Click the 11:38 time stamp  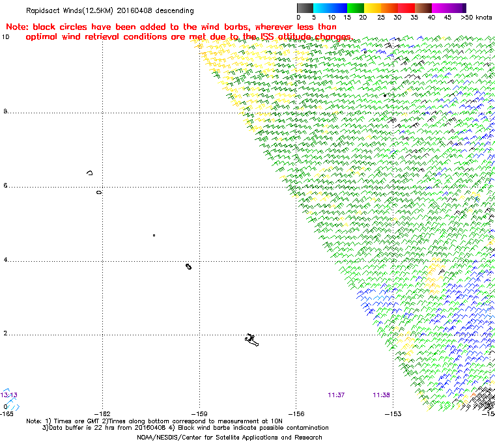(381, 395)
